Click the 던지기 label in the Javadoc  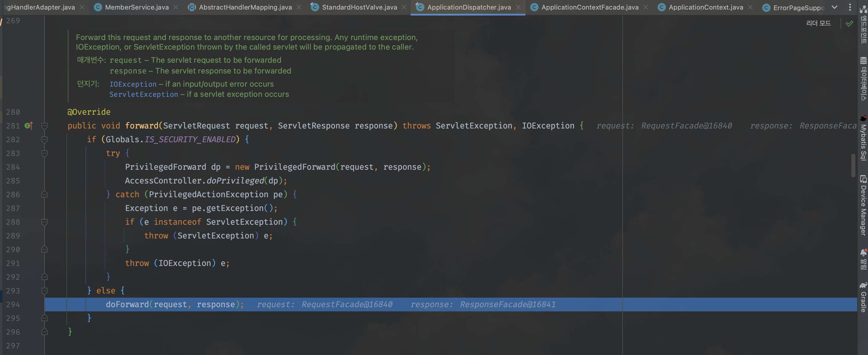pyautogui.click(x=88, y=84)
